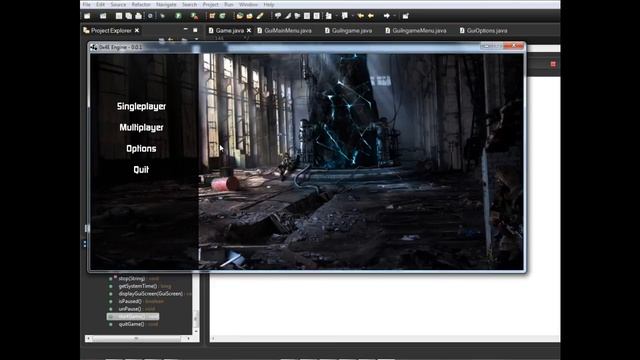Screen dimensions: 640x360
Task: Select quitGame() in the outline
Action: (131, 324)
